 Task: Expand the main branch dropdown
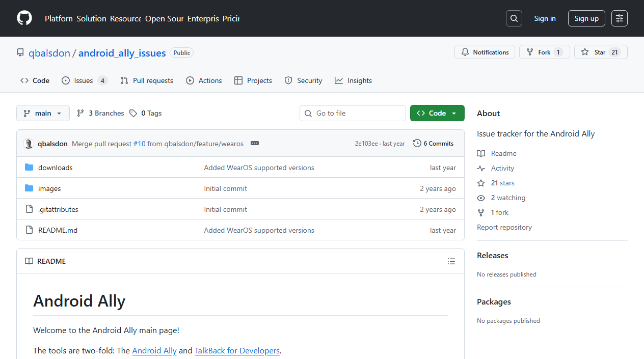(43, 113)
